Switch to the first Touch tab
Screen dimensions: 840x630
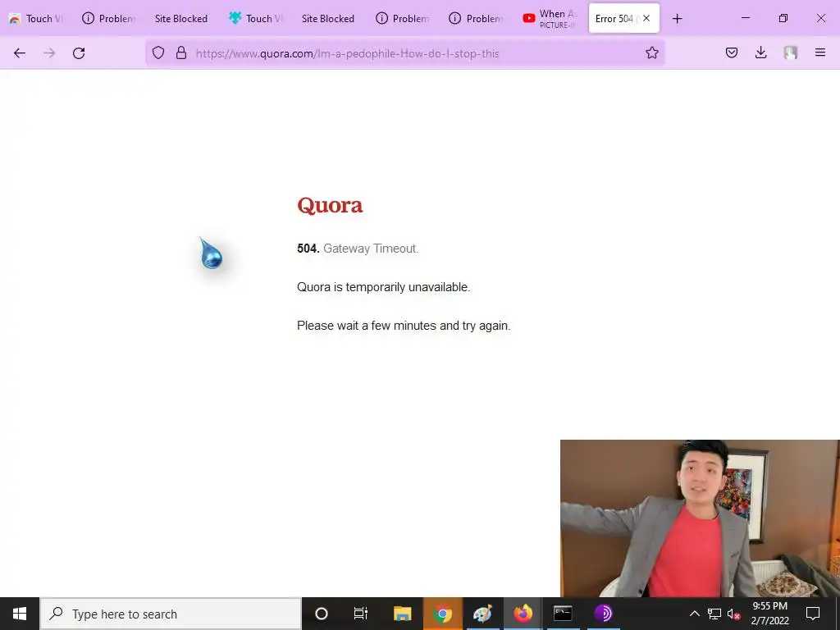click(38, 18)
